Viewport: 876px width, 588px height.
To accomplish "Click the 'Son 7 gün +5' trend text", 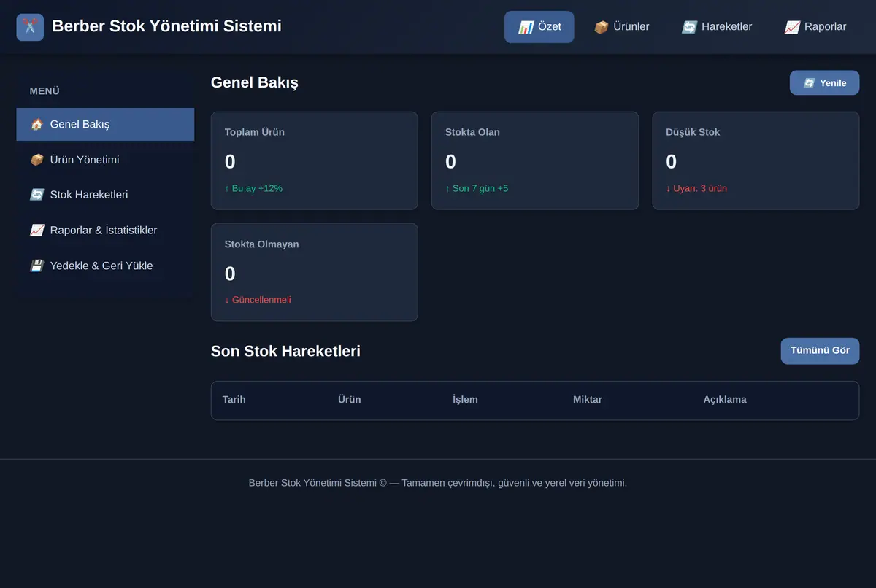I will [477, 188].
